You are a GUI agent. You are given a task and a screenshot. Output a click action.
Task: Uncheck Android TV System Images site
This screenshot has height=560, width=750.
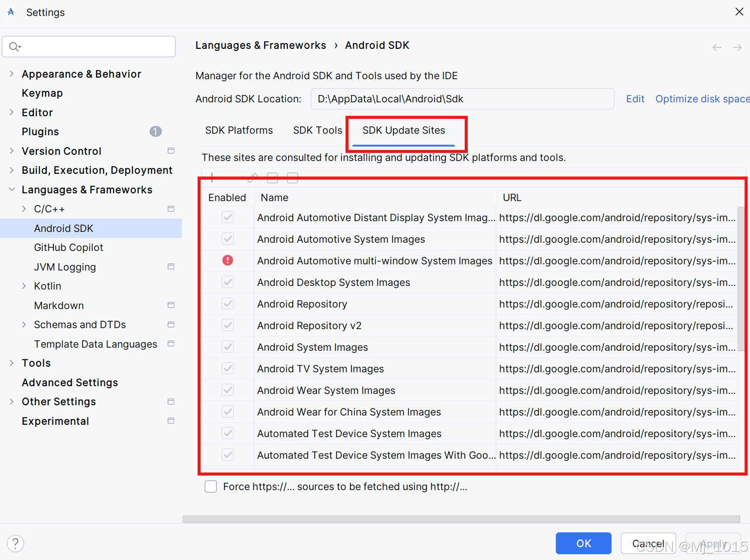click(x=227, y=368)
